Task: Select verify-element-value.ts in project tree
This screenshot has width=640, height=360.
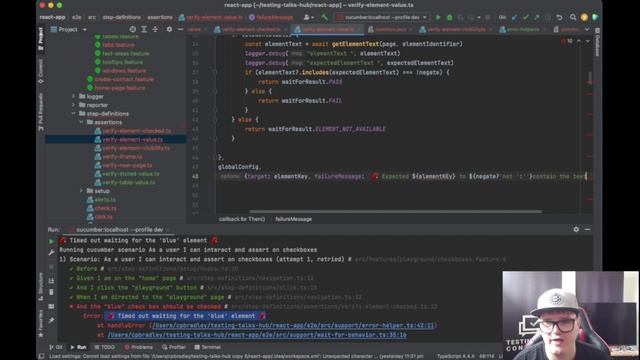Action: (x=133, y=140)
